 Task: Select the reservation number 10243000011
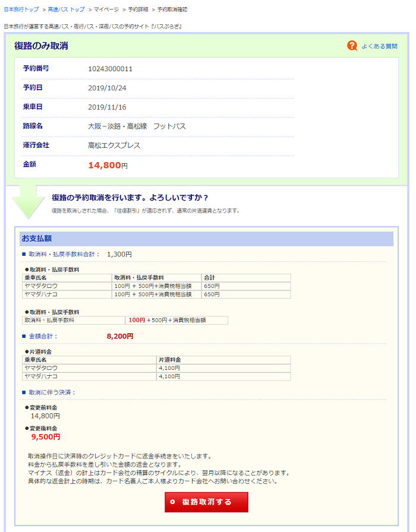coord(110,69)
